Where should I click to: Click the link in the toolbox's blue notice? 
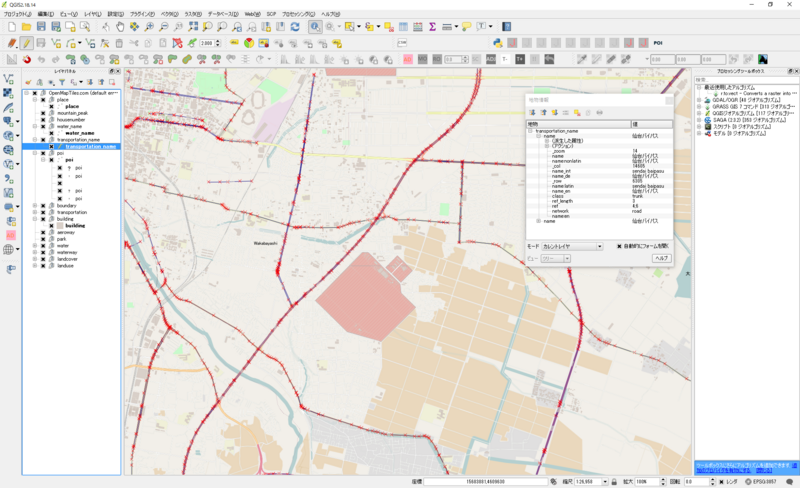pyautogui.click(x=723, y=470)
